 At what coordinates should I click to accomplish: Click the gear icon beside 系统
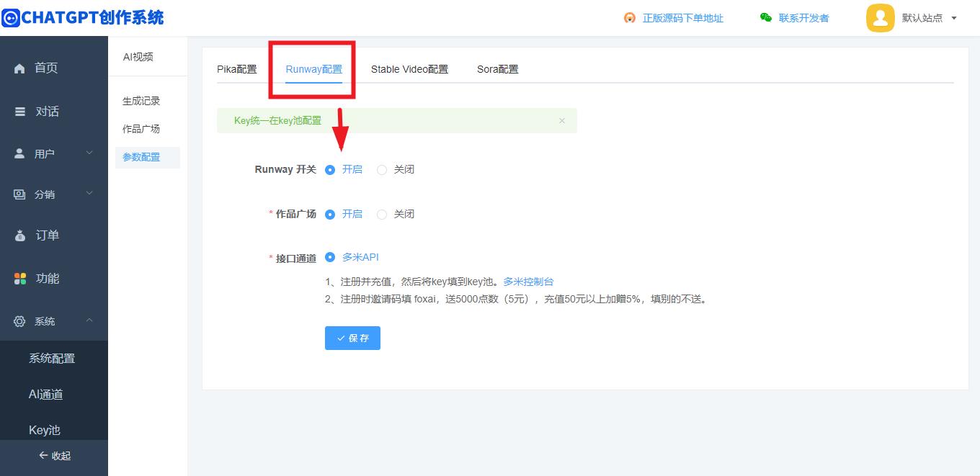20,321
